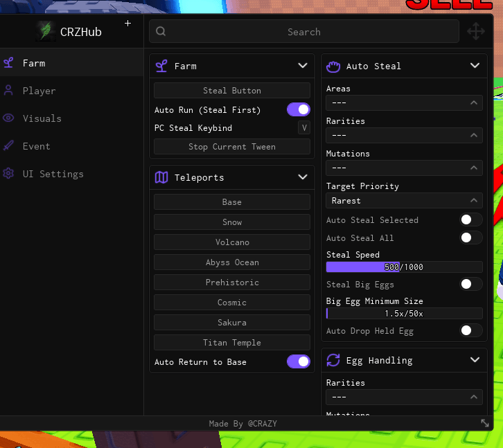Teleport to Abyss Ocean

pos(232,262)
